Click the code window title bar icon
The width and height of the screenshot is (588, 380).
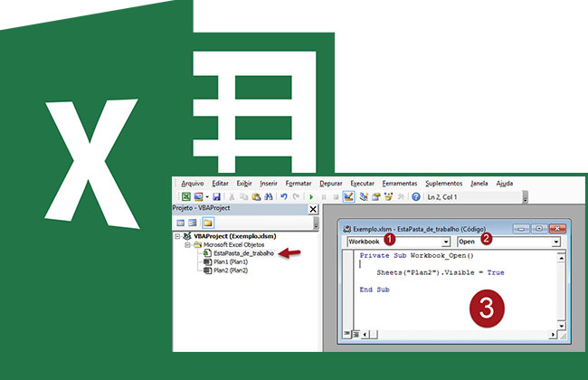[347, 229]
